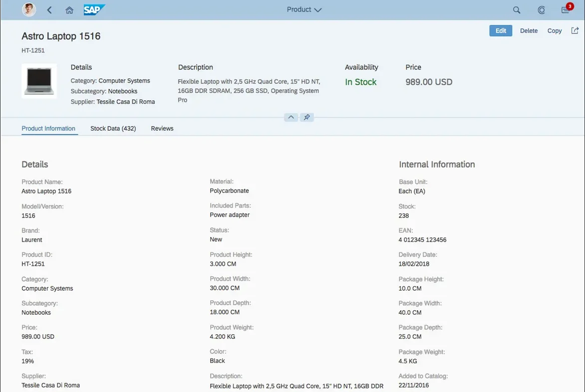The height and width of the screenshot is (392, 585).
Task: Open the home page icon
Action: click(x=69, y=10)
